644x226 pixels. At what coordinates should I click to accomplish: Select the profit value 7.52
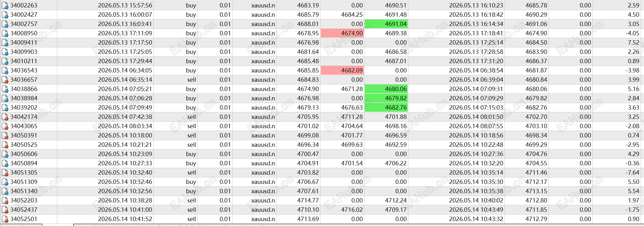coord(633,42)
